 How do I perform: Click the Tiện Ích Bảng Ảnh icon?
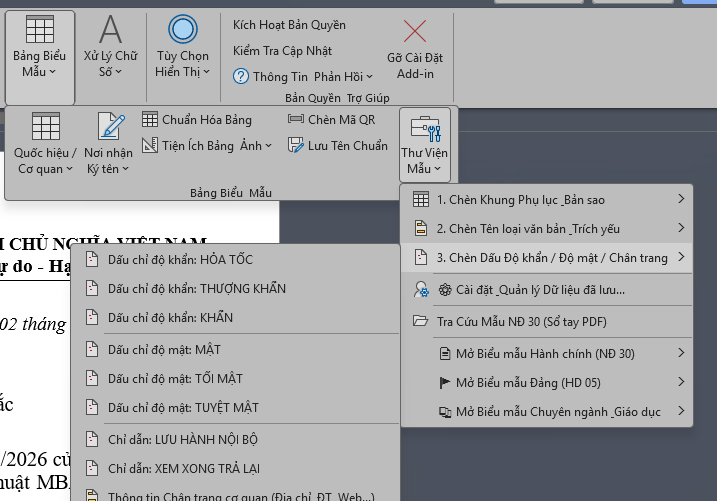coord(150,145)
